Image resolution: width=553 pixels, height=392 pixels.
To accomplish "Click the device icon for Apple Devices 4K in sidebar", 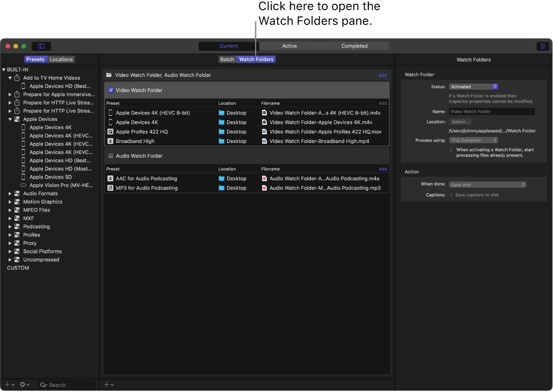I will tap(23, 127).
